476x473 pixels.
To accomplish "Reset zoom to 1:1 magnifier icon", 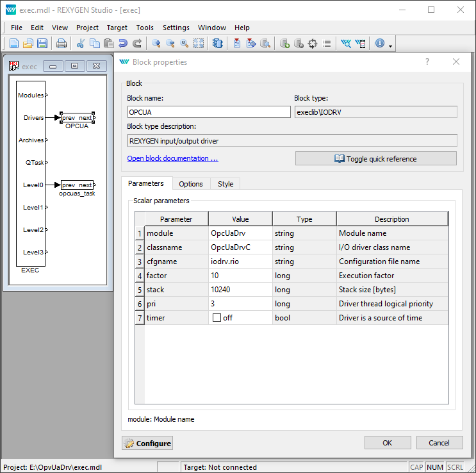I will (185, 44).
